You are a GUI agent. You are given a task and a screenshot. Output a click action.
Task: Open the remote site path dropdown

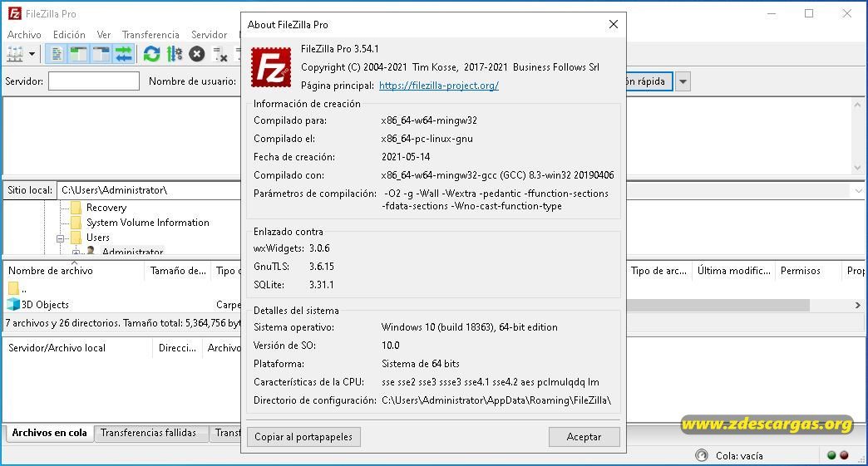pyautogui.click(x=857, y=191)
